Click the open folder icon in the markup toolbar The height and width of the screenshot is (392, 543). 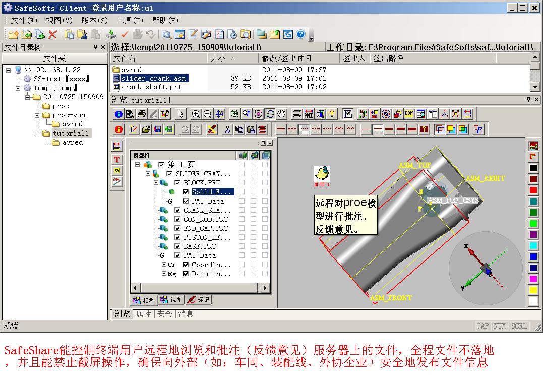[146, 129]
